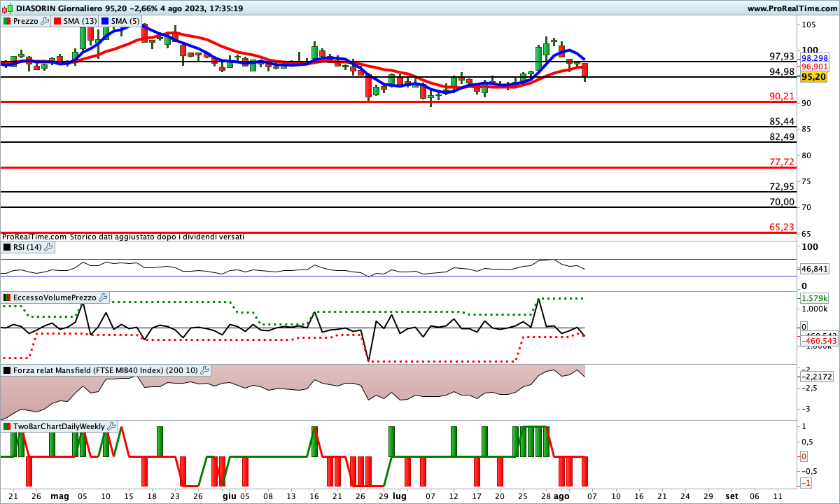Open the RSI (14) wrench settings
Image resolution: width=840 pixels, height=504 pixels.
(x=48, y=247)
